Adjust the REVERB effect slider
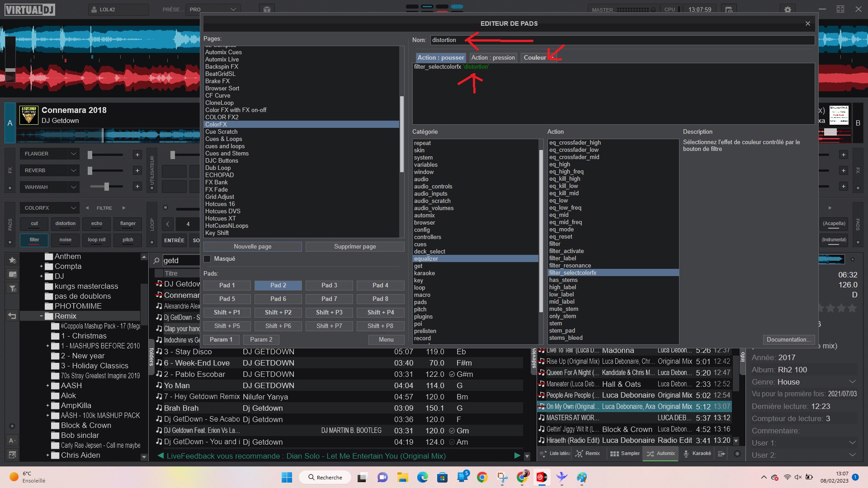The height and width of the screenshot is (488, 868). [x=106, y=171]
